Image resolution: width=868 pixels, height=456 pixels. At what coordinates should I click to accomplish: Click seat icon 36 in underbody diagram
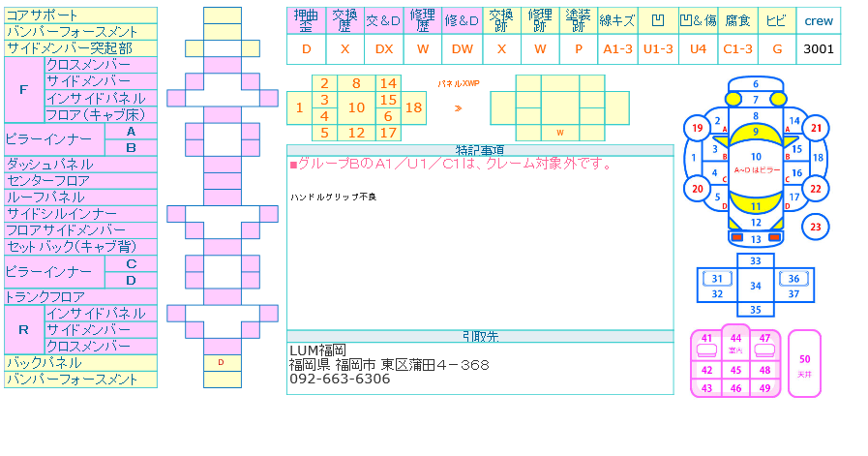793,279
